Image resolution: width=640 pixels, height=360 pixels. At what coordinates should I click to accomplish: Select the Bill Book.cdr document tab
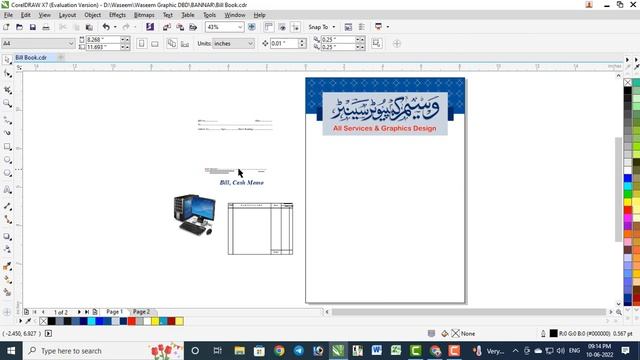tap(31, 58)
